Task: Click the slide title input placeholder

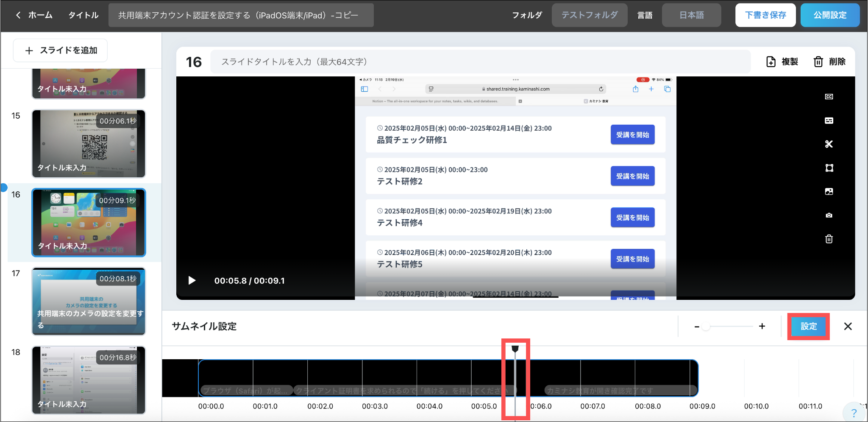Action: pyautogui.click(x=480, y=62)
